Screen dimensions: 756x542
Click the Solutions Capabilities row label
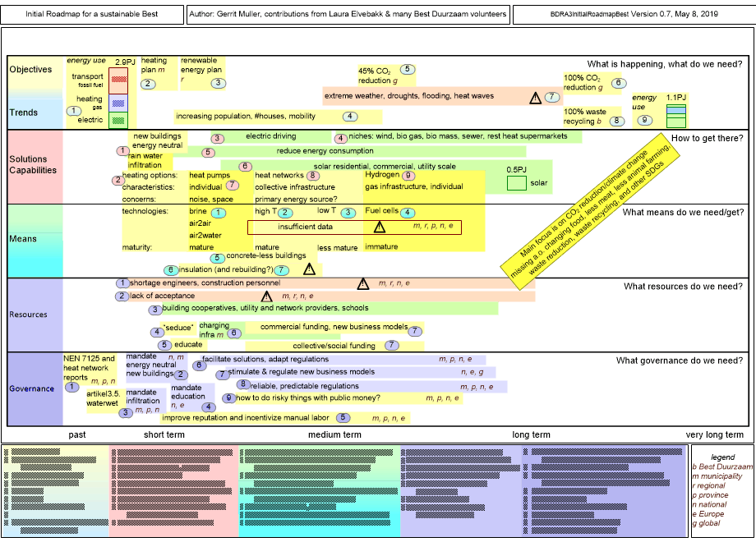pos(33,164)
